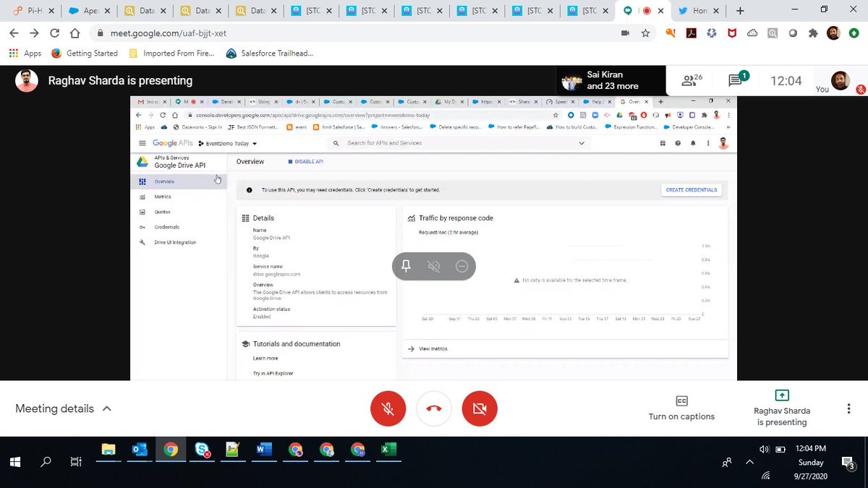
Task: Mute the presenter via the overlay speaker icon
Action: pyautogui.click(x=434, y=266)
